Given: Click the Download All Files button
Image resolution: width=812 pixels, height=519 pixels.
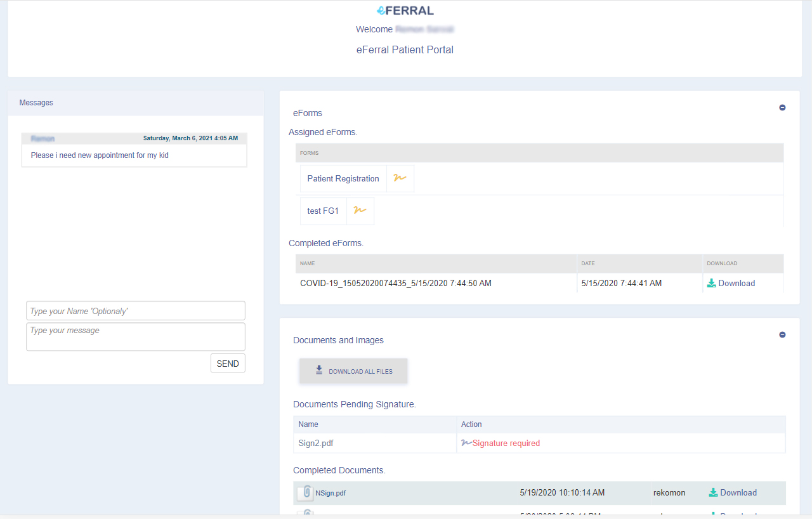Looking at the screenshot, I should point(353,371).
